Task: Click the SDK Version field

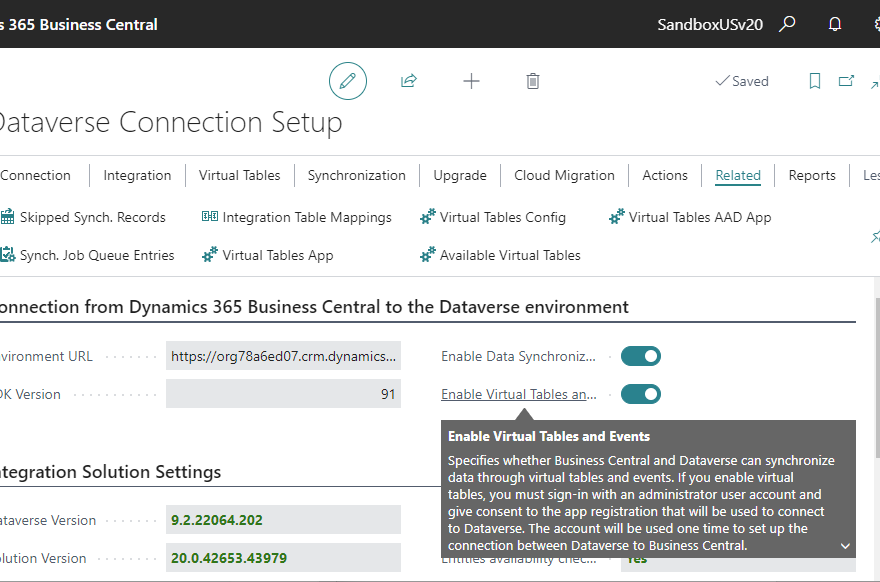Action: (283, 394)
